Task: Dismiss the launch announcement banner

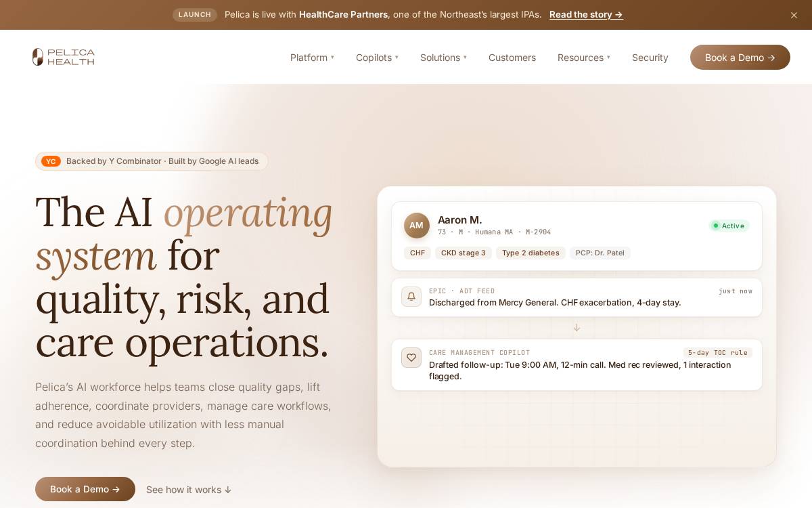Action: tap(794, 15)
